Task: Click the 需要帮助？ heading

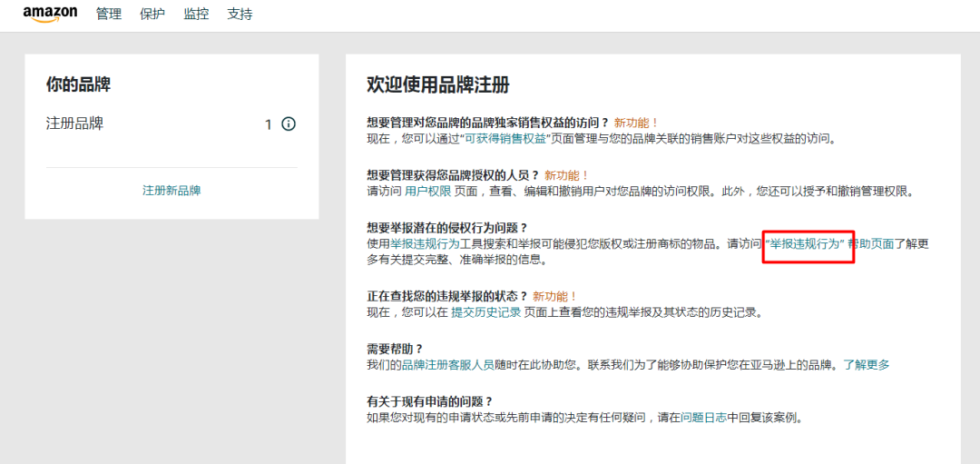Action: (396, 349)
